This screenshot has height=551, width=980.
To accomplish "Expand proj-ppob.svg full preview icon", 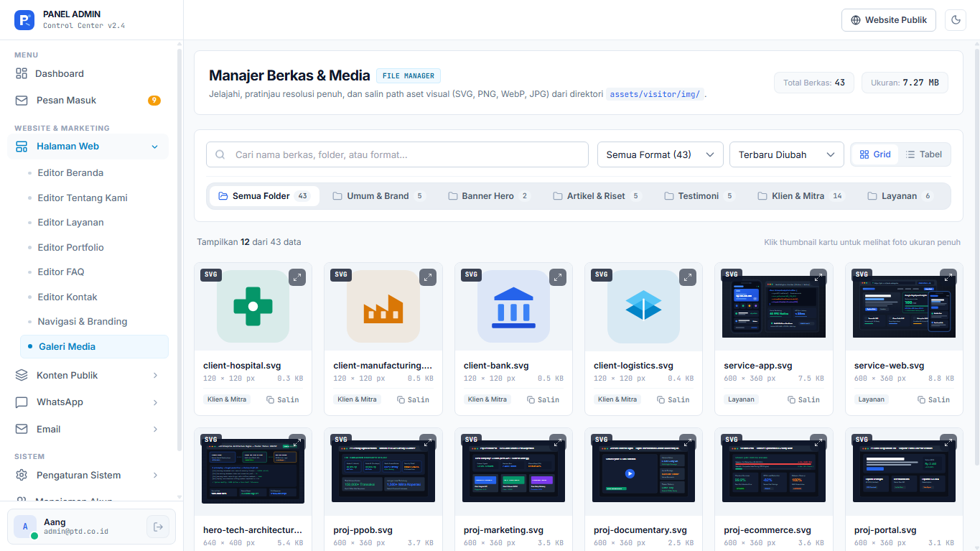I will (427, 443).
